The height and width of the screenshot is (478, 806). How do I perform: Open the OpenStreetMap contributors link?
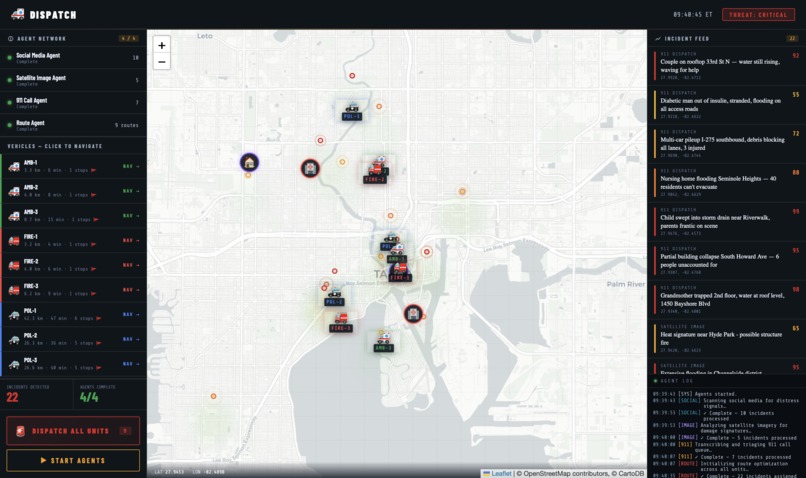pos(566,473)
